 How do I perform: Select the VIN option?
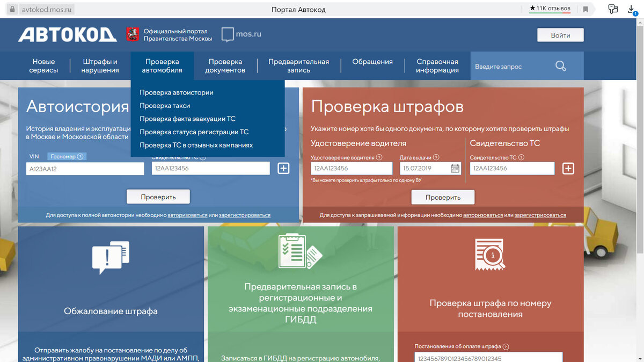pos(34,157)
